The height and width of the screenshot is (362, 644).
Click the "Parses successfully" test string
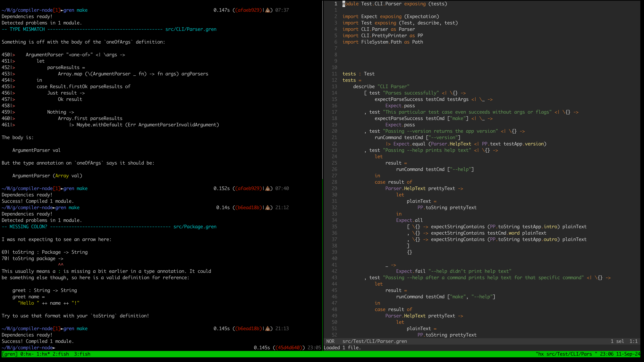coord(411,93)
